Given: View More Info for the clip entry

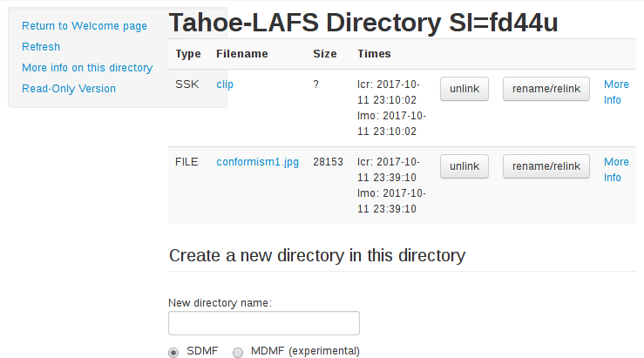Looking at the screenshot, I should [x=615, y=92].
